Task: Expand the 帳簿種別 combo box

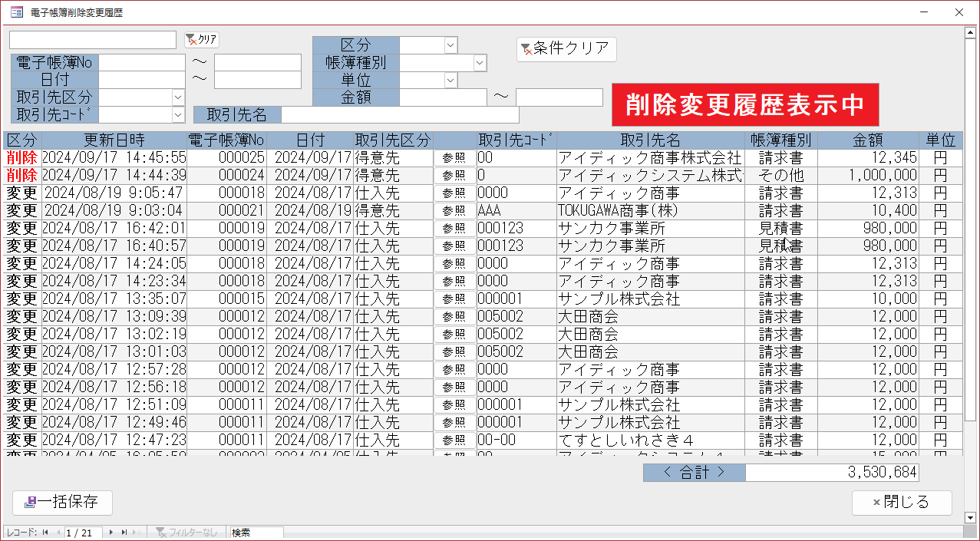Action: point(480,63)
